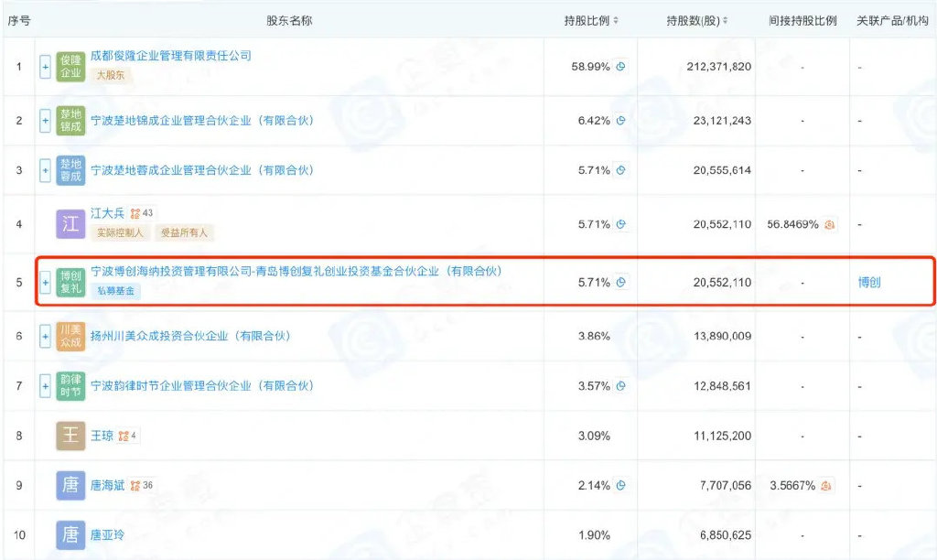Click the 受益所有人 tag
937x560 pixels.
pyautogui.click(x=184, y=232)
